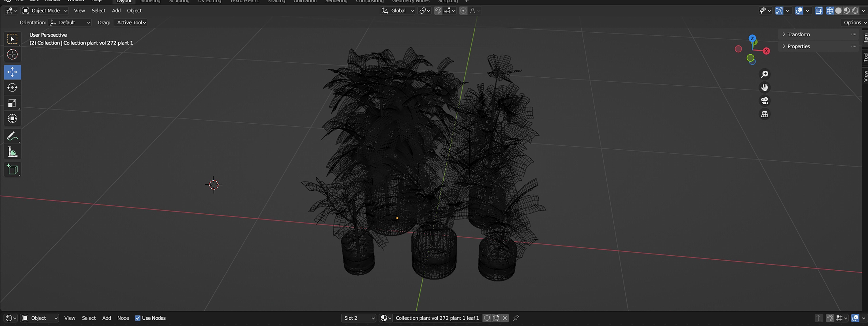This screenshot has width=868, height=326.
Task: Open the Object Mode dropdown
Action: pyautogui.click(x=45, y=11)
